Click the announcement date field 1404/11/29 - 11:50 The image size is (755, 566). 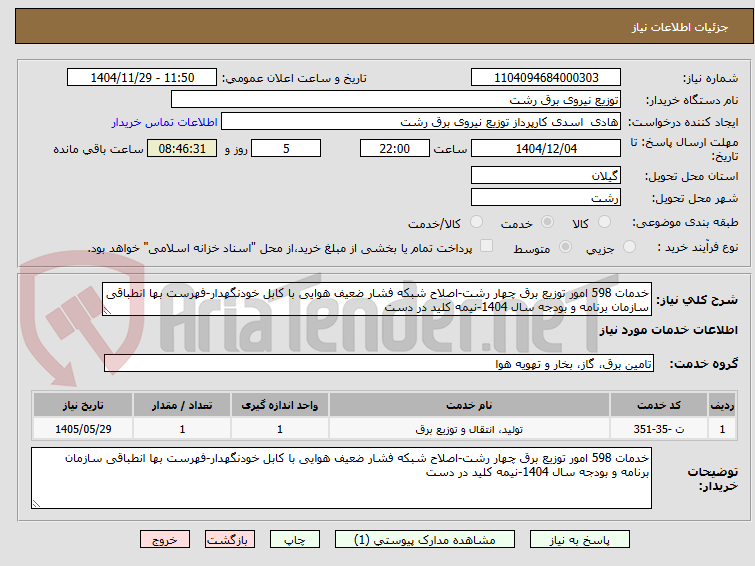coord(142,78)
